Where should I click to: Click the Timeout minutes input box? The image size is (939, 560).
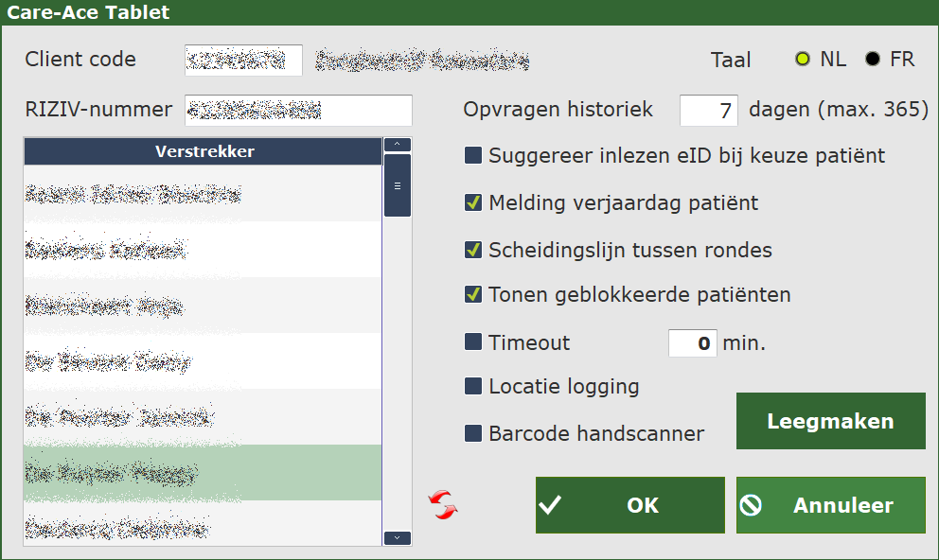click(x=693, y=342)
